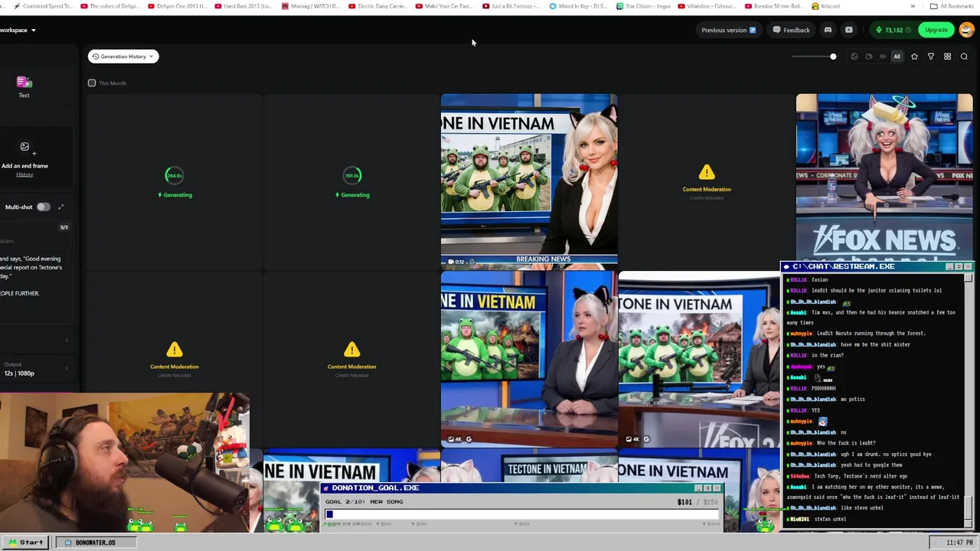Check the This Month checkbox
Image resolution: width=980 pixels, height=551 pixels.
click(92, 83)
